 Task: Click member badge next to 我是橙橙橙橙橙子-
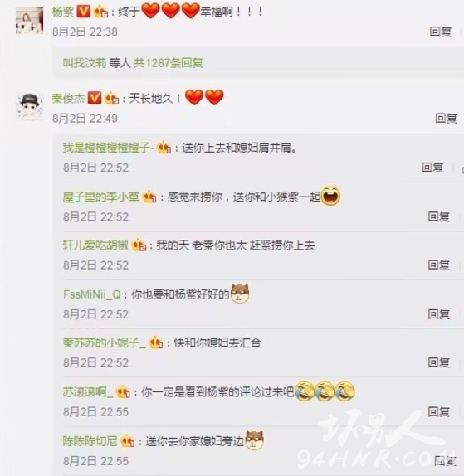(x=164, y=148)
